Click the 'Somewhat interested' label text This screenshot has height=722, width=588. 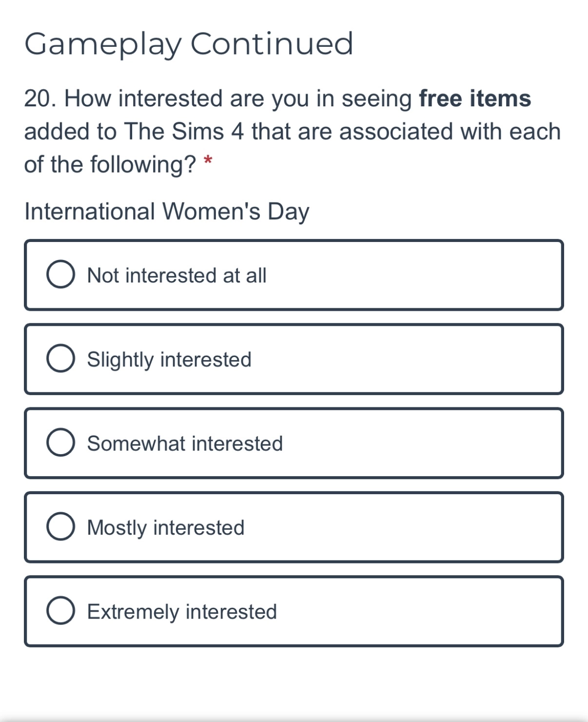pyautogui.click(x=185, y=444)
